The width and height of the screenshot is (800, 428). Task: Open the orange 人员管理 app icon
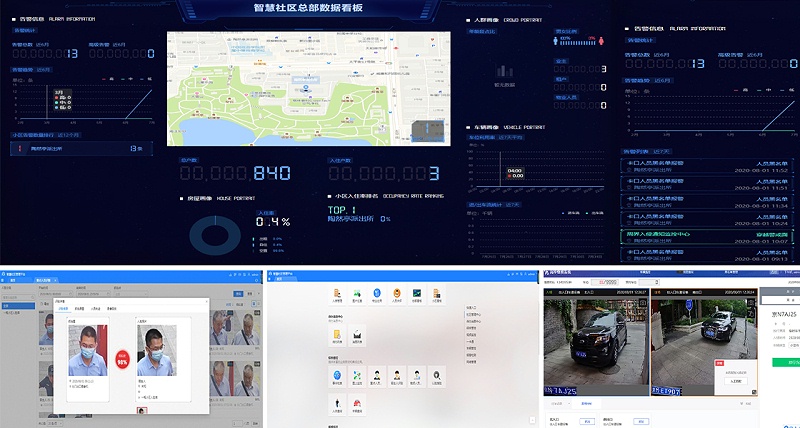pos(337,294)
